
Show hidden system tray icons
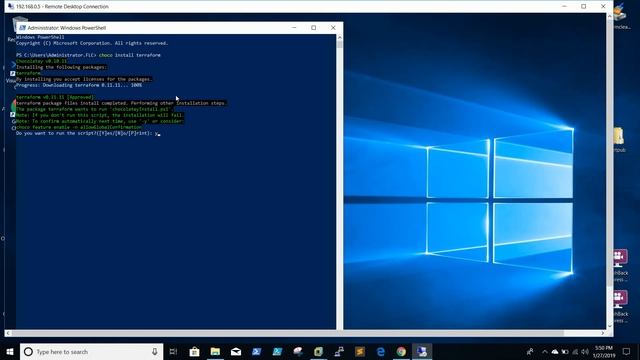click(544, 351)
